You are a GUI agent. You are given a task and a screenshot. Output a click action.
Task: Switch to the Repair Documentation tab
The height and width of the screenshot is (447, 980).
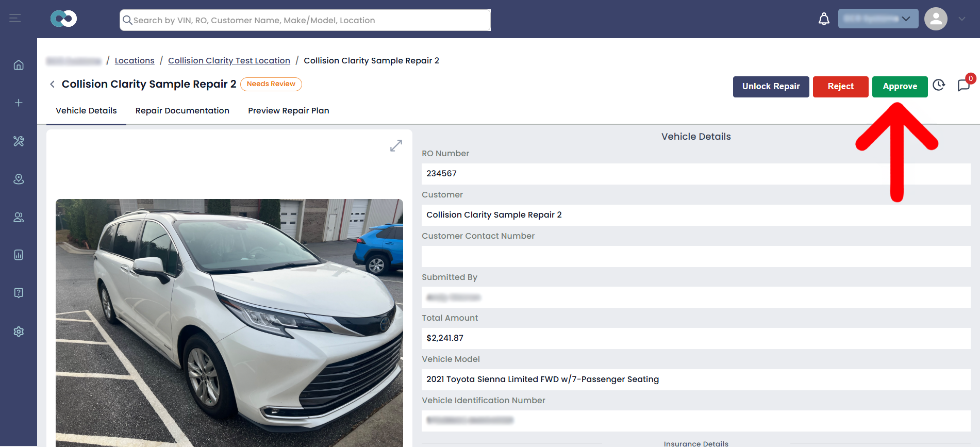pyautogui.click(x=182, y=110)
